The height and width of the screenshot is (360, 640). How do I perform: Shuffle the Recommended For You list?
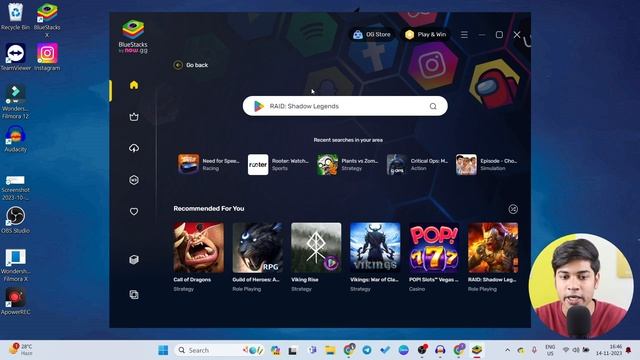(513, 209)
